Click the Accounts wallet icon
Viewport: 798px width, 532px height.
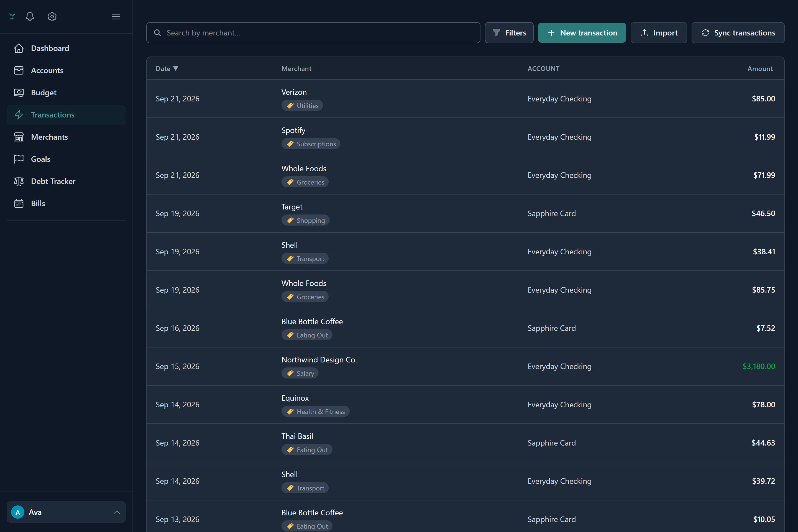(19, 70)
